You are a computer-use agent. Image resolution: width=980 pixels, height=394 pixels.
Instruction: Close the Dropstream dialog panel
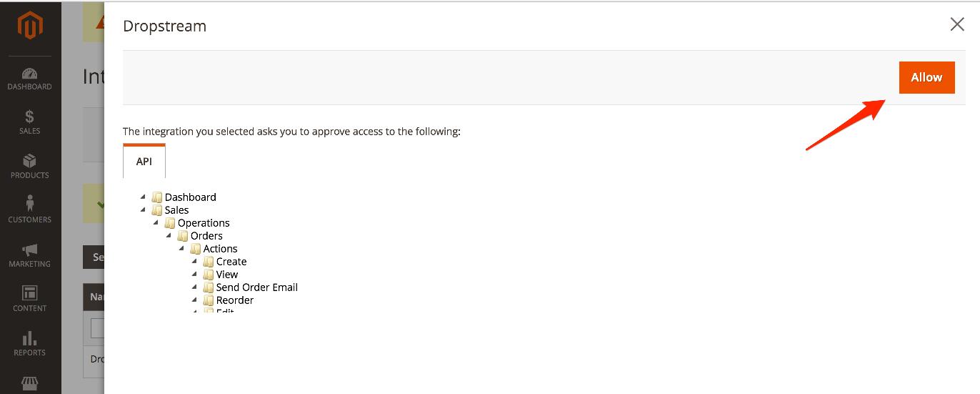coord(957,25)
